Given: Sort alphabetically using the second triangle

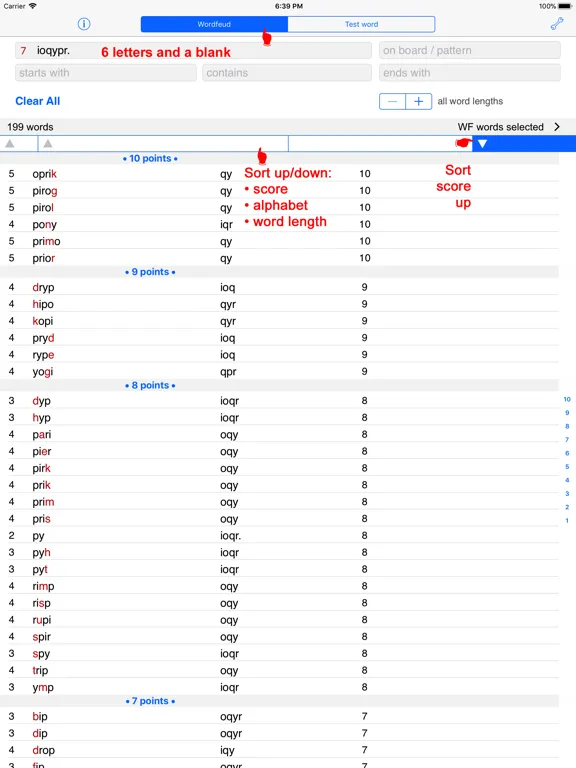Looking at the screenshot, I should coord(48,144).
